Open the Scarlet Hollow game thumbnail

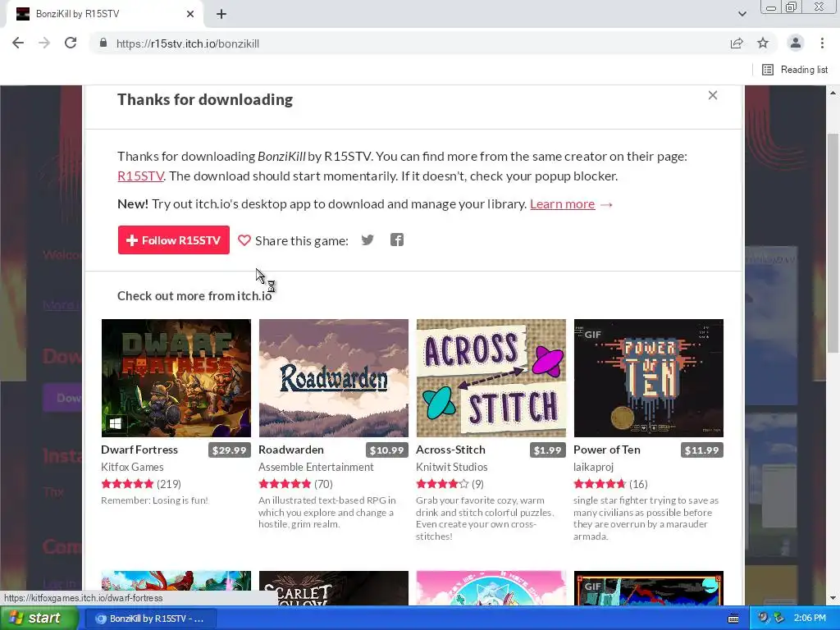[x=334, y=588]
